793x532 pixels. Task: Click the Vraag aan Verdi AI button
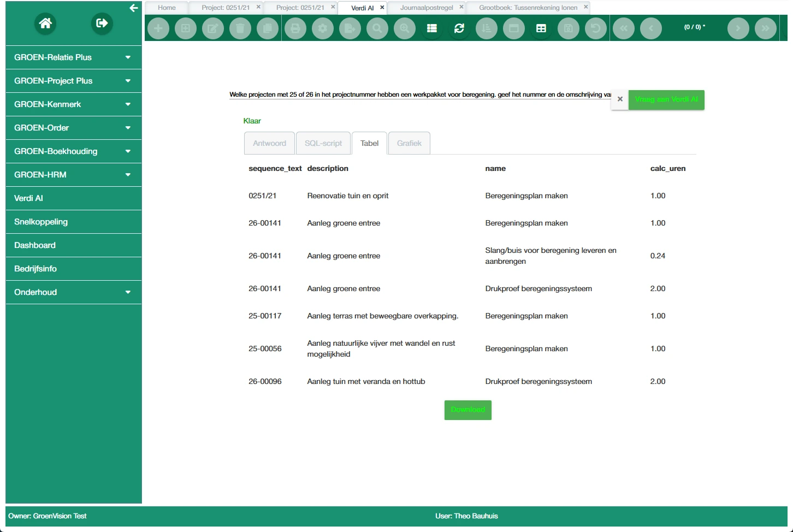coord(666,99)
